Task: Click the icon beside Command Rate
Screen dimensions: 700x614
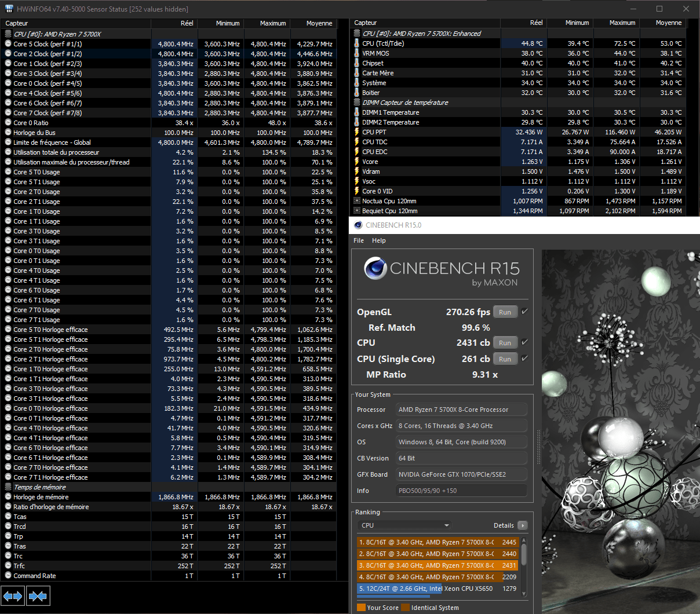Action: click(x=8, y=575)
